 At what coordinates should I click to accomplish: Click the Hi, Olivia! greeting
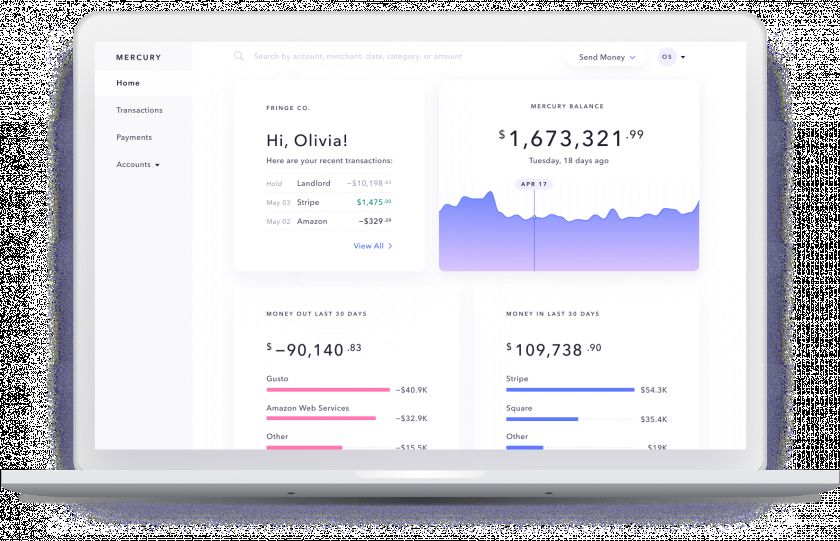[307, 140]
